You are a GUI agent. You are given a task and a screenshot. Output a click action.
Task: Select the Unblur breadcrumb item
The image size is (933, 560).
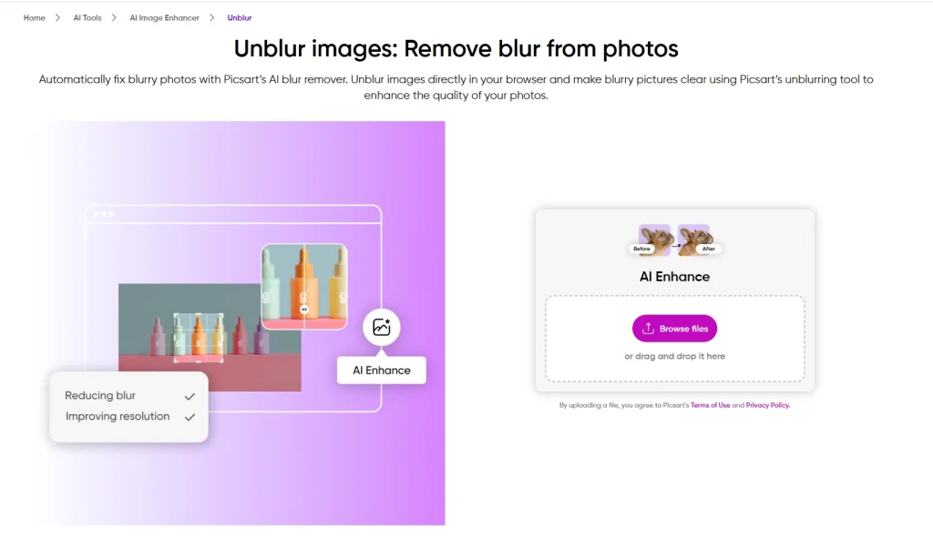(240, 18)
